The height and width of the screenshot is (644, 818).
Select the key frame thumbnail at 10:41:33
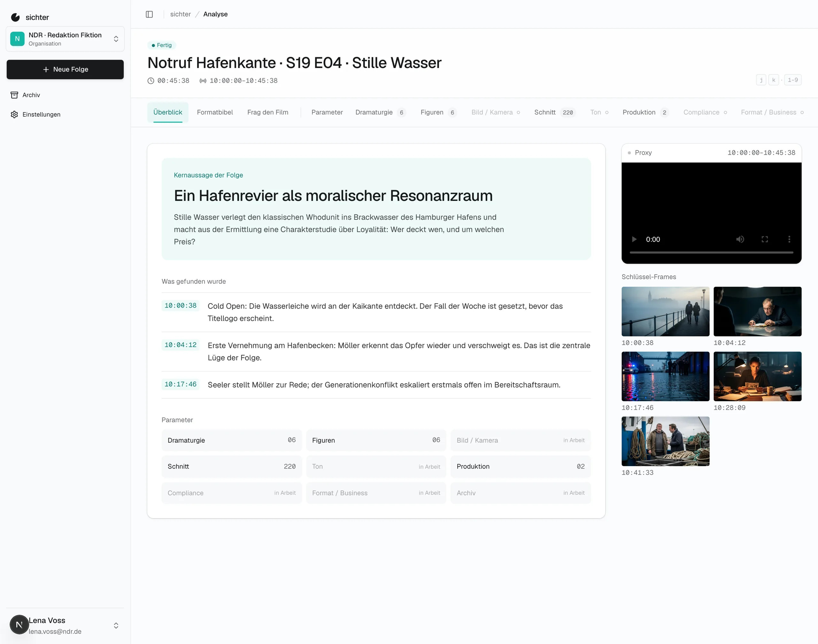coord(665,441)
